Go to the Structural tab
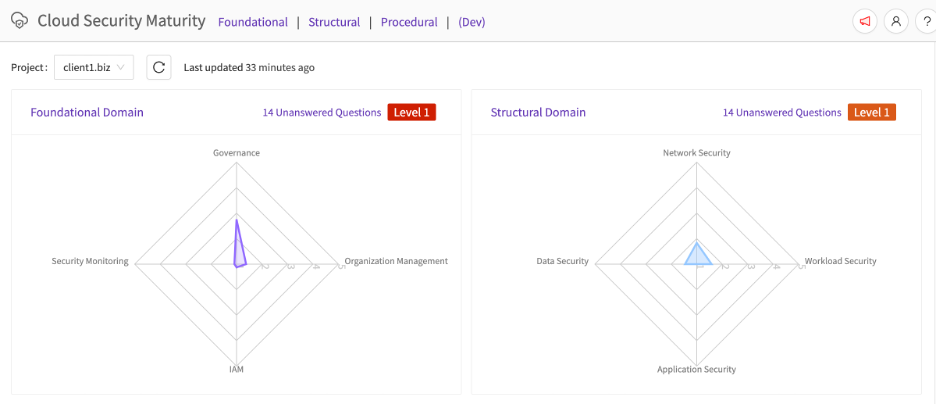This screenshot has width=936, height=404. [x=334, y=22]
